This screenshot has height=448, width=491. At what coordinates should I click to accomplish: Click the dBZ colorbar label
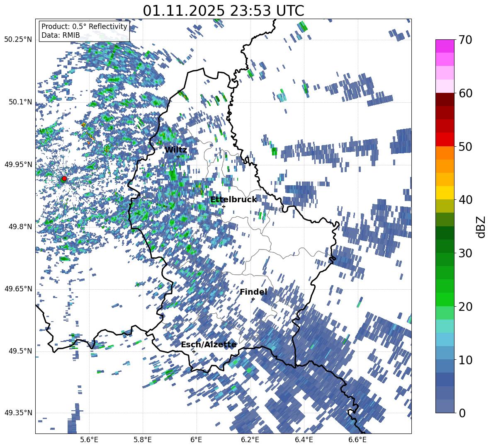click(x=481, y=227)
